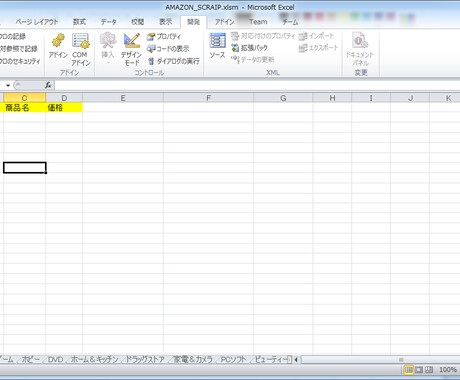
Task: Switch to the PCソフト sheet tab
Action: (x=233, y=360)
